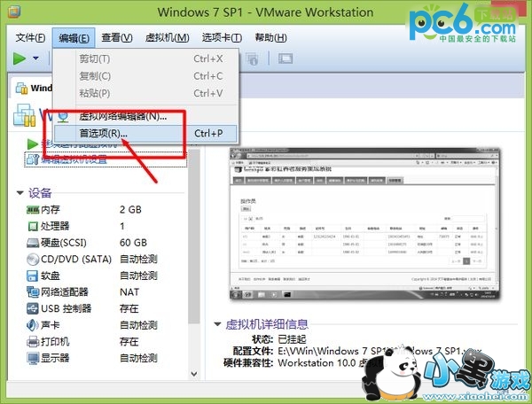The height and width of the screenshot is (404, 532).
Task: Collapse the 虚拟机详细信息 section
Action: [x=217, y=324]
